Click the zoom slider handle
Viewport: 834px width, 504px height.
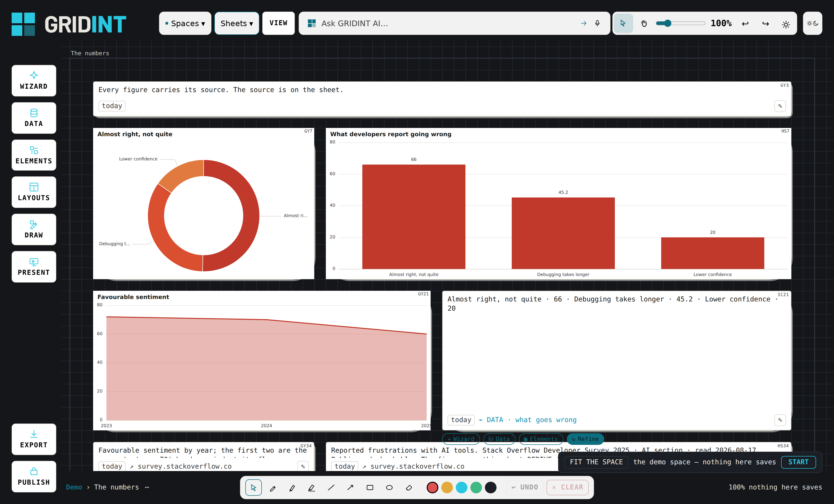pos(667,23)
